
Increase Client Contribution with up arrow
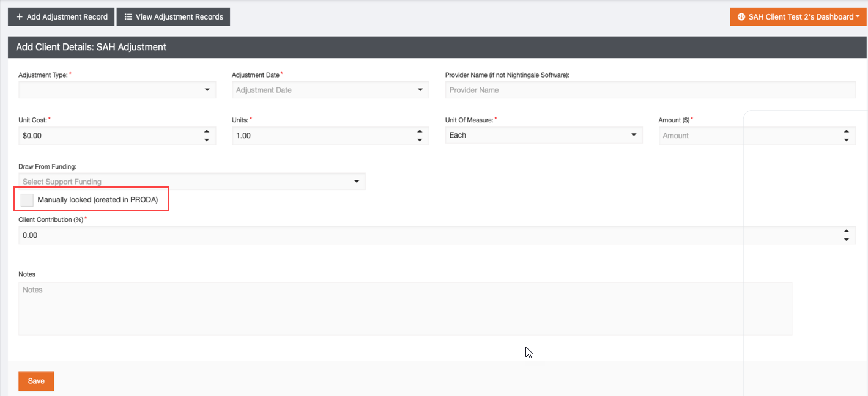pos(846,231)
